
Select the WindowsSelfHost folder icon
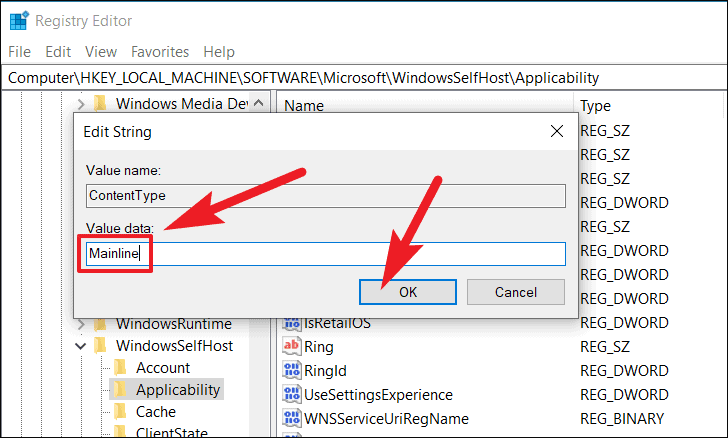(x=100, y=346)
